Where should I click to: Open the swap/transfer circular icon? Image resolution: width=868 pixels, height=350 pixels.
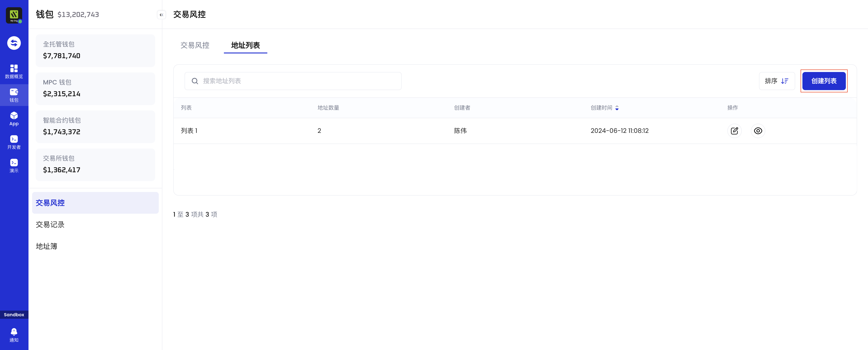pyautogui.click(x=14, y=43)
